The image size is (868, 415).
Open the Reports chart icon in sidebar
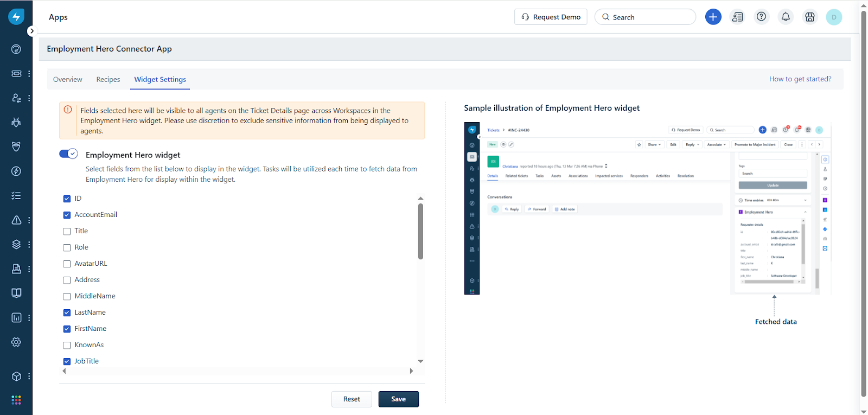tap(16, 318)
